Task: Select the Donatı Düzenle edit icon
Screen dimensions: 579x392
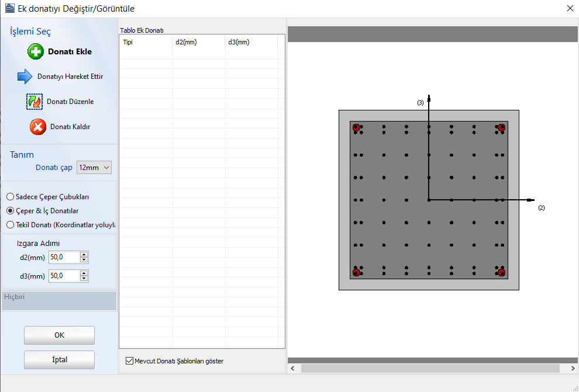Action: pyautogui.click(x=35, y=101)
